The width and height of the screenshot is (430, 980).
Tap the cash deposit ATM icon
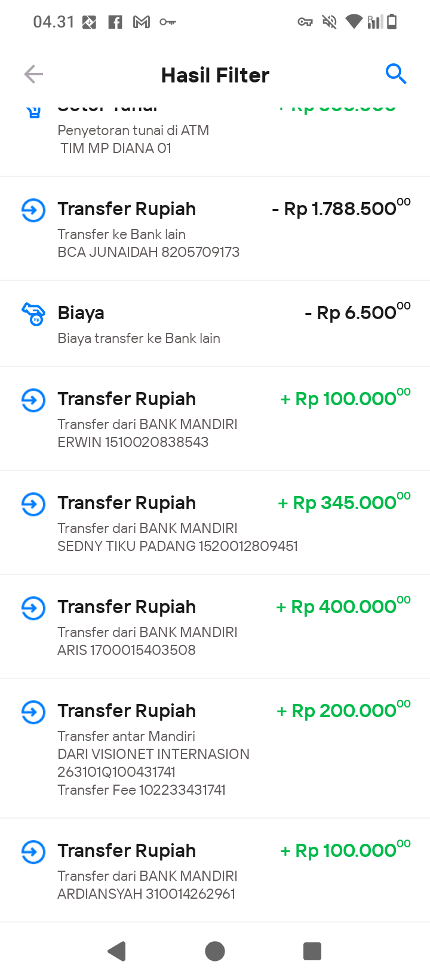pyautogui.click(x=34, y=111)
